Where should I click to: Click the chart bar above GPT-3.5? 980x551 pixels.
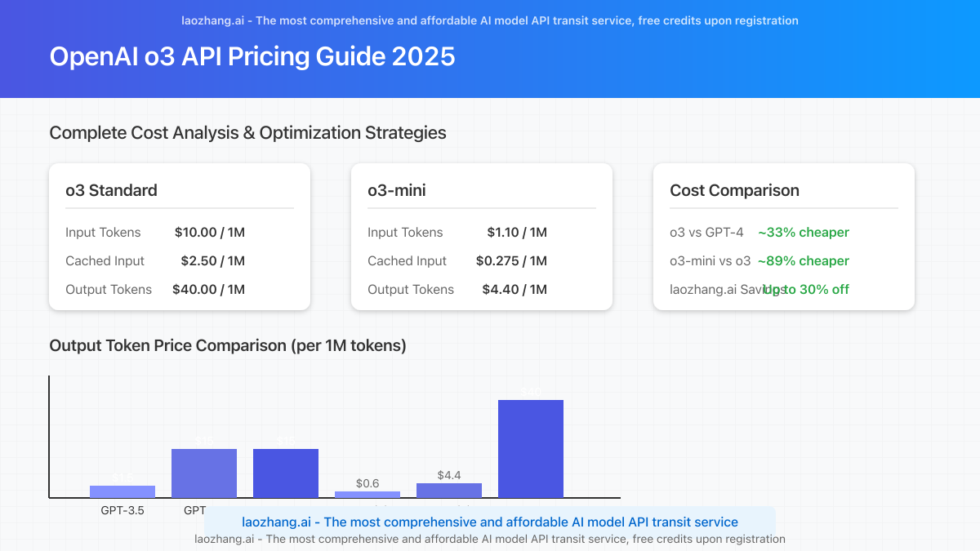click(x=122, y=491)
